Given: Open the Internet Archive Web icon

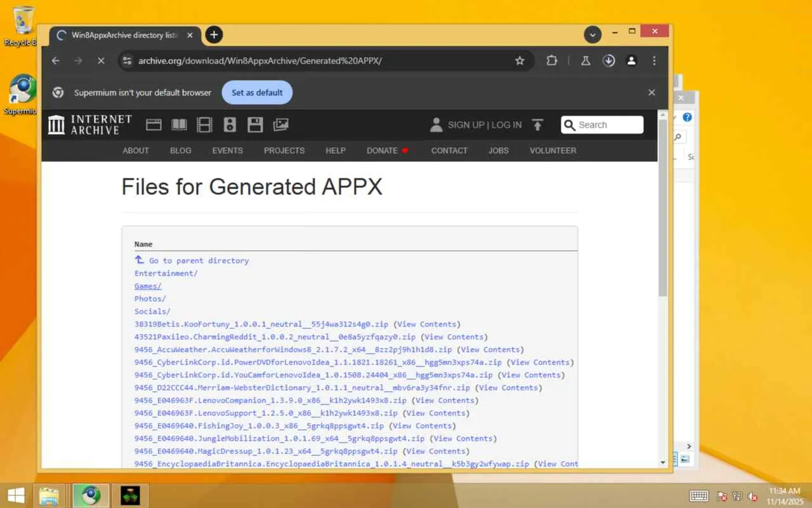Looking at the screenshot, I should point(154,124).
